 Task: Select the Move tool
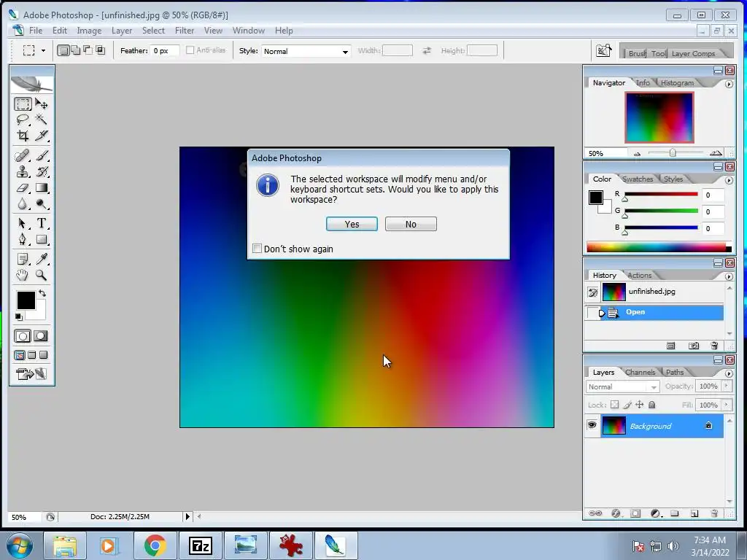(42, 104)
